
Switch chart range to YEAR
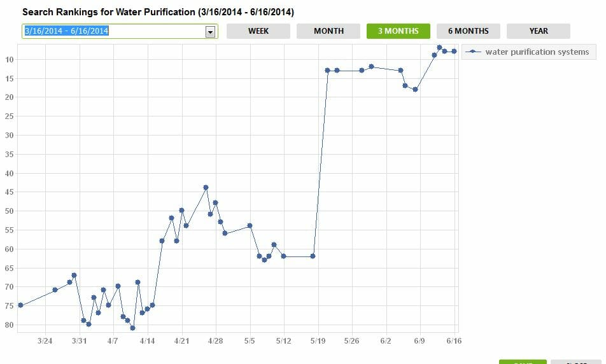tap(539, 31)
